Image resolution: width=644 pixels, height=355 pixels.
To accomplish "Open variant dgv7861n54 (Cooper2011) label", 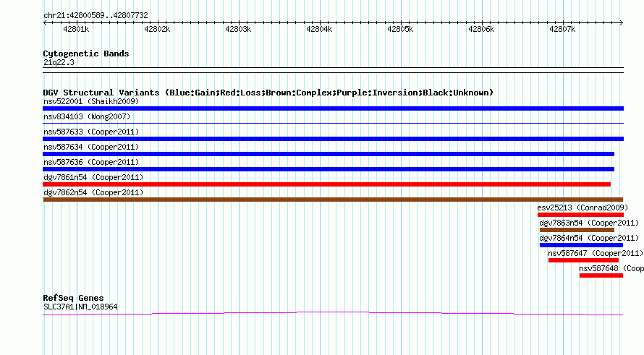I will pyautogui.click(x=93, y=177).
